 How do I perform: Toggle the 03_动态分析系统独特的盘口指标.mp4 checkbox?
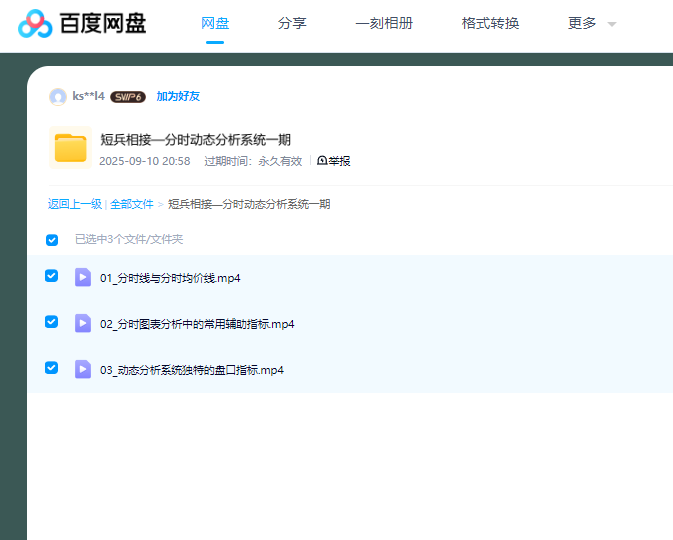point(52,368)
